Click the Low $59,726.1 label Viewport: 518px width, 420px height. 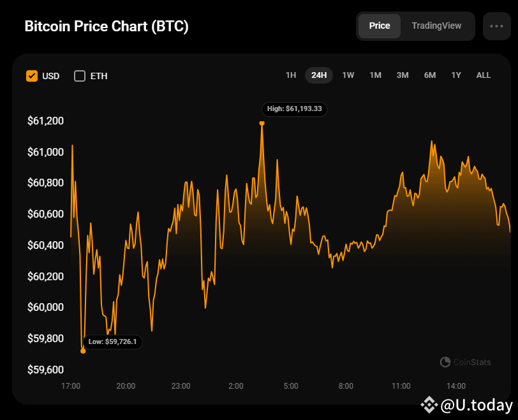pyautogui.click(x=112, y=341)
